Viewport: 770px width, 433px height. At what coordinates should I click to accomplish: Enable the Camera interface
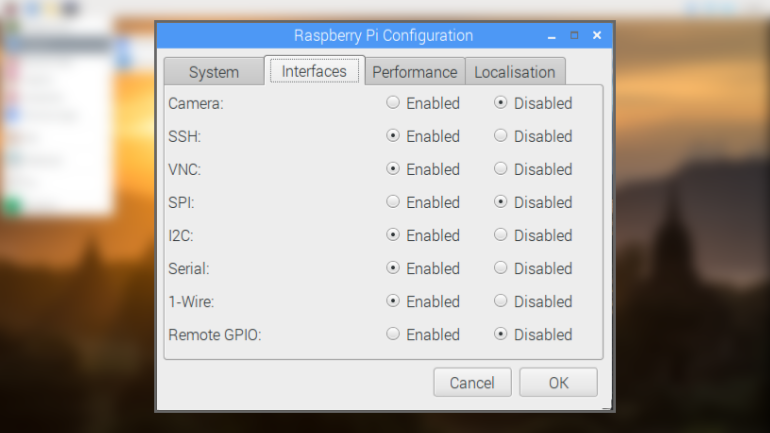(393, 103)
